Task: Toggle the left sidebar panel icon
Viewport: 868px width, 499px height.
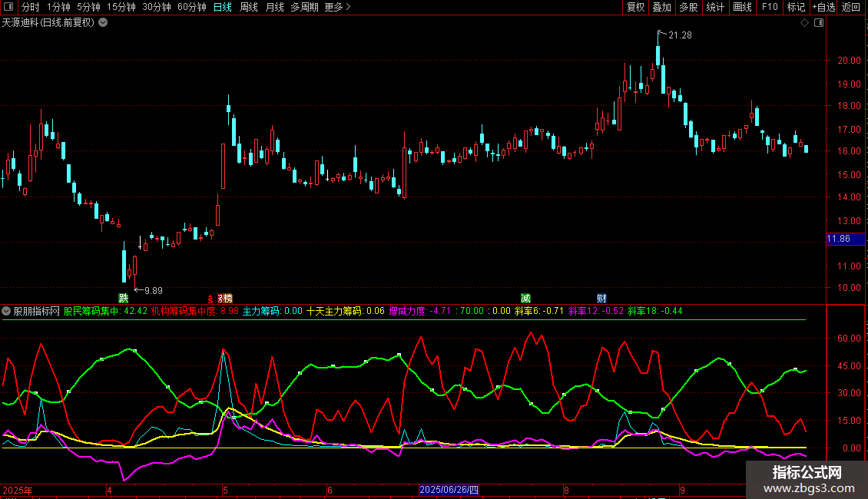Action: (x=10, y=7)
